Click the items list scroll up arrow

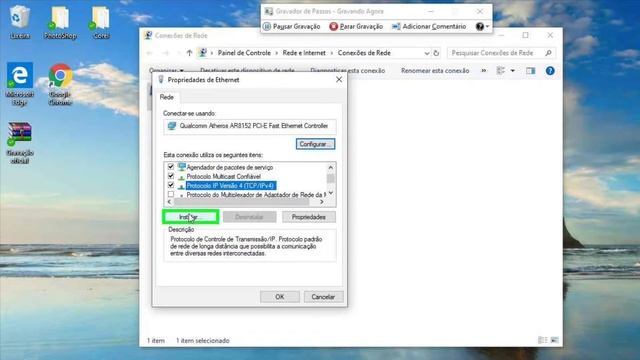tap(331, 168)
